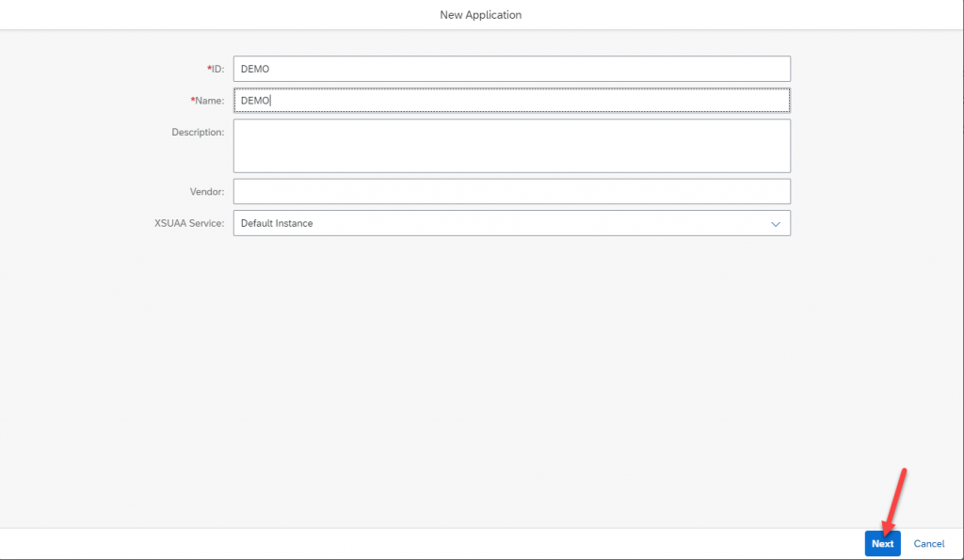Click the Next button
964x560 pixels.
click(882, 543)
